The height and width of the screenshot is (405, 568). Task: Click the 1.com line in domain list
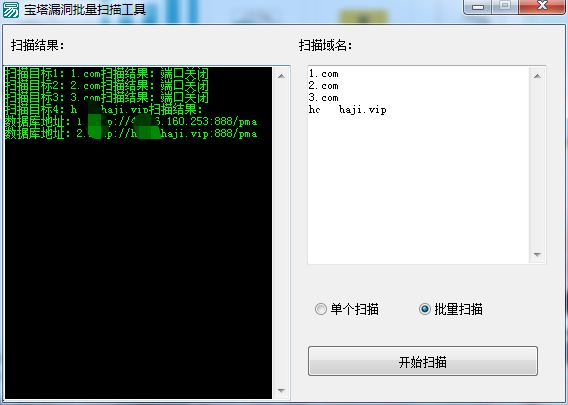pyautogui.click(x=323, y=74)
